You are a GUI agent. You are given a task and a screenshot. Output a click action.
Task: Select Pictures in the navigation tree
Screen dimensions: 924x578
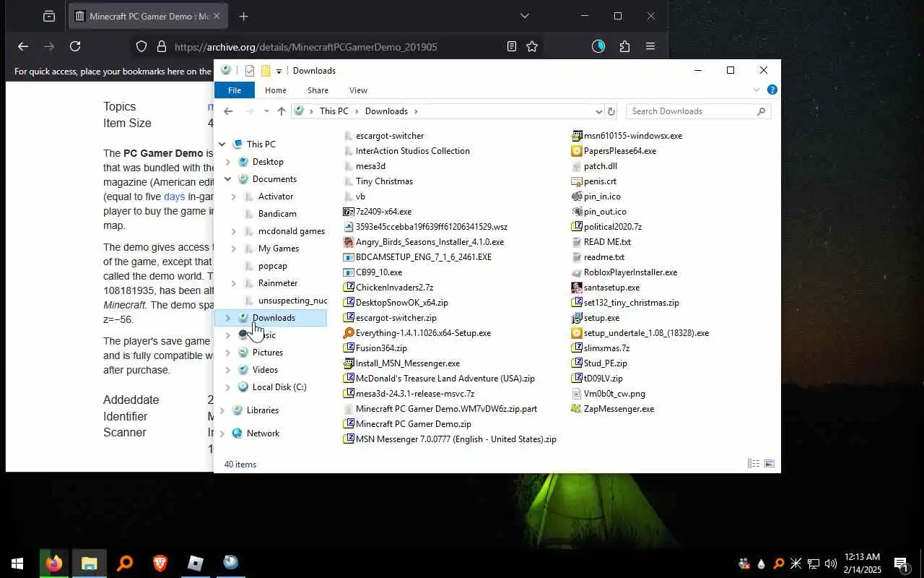267,353
